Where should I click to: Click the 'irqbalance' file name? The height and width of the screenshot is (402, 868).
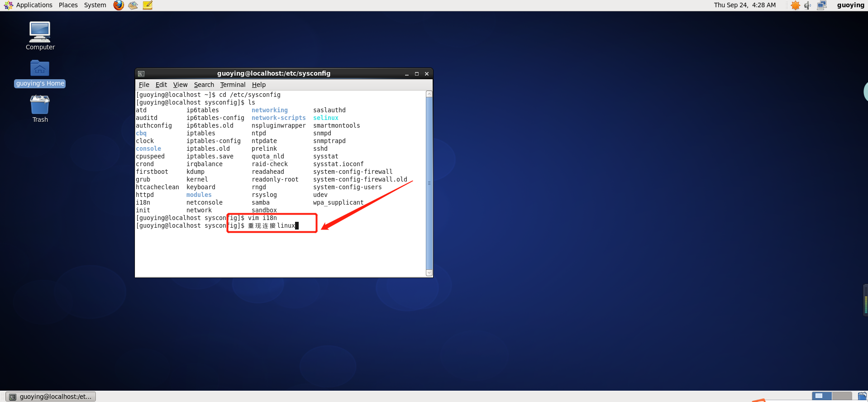click(205, 164)
